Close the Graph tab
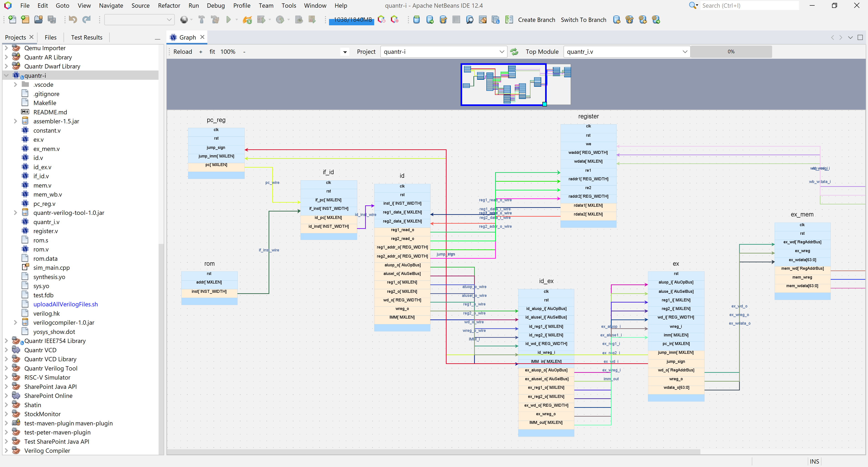868x467 pixels. (202, 37)
